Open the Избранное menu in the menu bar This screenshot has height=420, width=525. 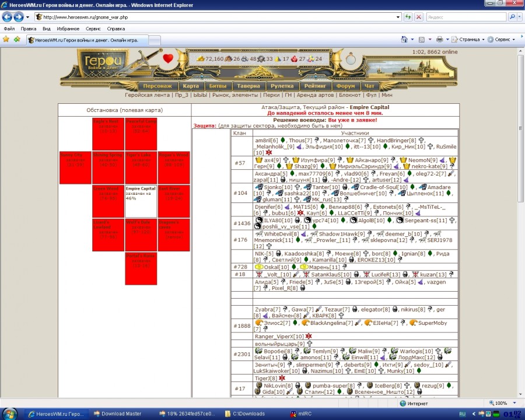tap(68, 29)
